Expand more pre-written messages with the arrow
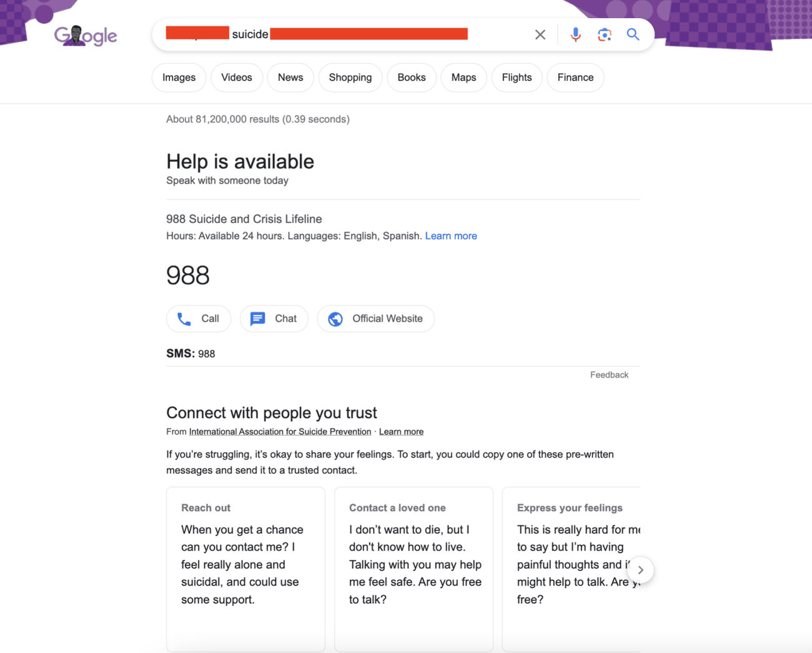Image resolution: width=812 pixels, height=653 pixels. pyautogui.click(x=640, y=569)
